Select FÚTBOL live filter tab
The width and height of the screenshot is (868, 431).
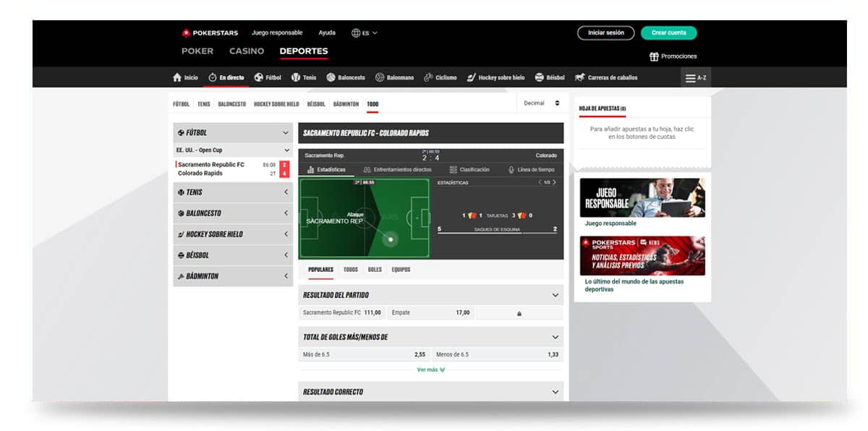tap(181, 104)
